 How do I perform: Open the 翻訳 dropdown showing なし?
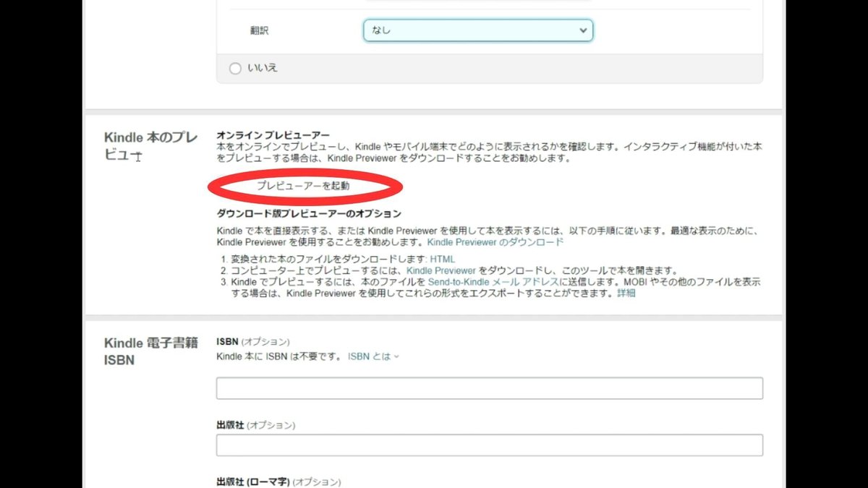tap(478, 30)
